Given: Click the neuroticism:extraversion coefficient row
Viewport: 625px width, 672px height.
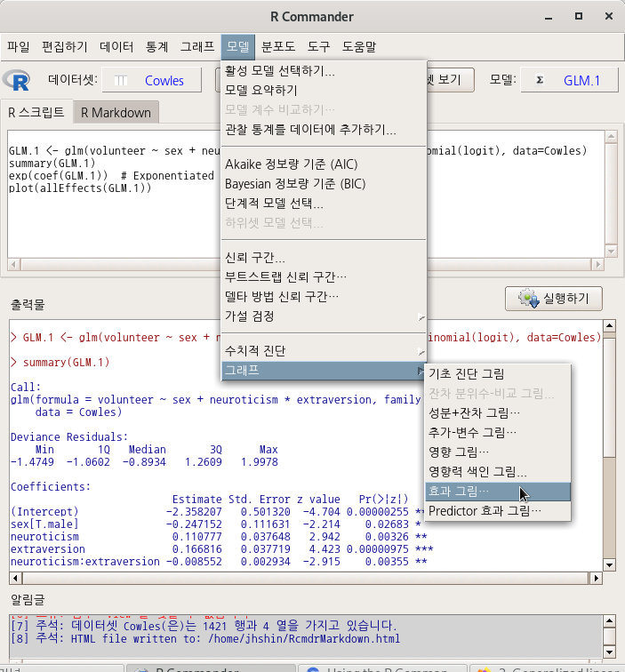Looking at the screenshot, I should [219, 562].
